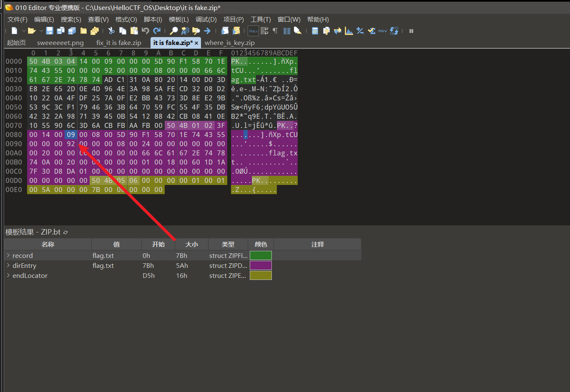Switch to the sweeeeeet.png tab
570x392 pixels.
tap(60, 42)
